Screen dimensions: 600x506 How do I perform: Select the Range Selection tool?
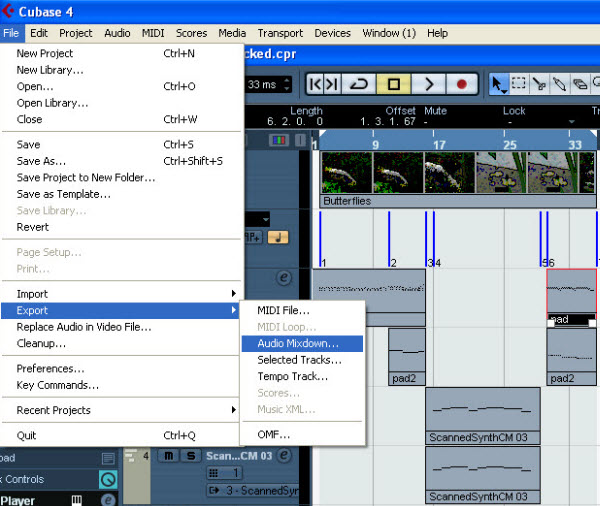pyautogui.click(x=518, y=84)
